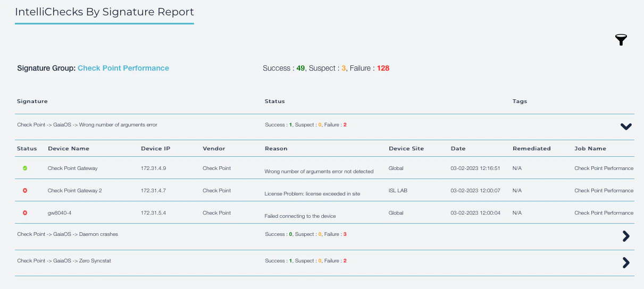
Task: Click the Date column header
Action: click(458, 149)
